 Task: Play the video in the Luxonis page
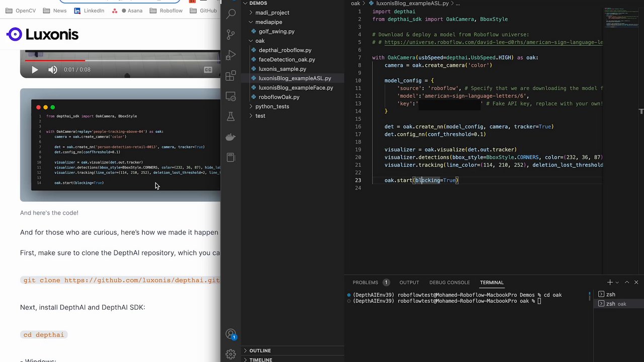pos(35,70)
